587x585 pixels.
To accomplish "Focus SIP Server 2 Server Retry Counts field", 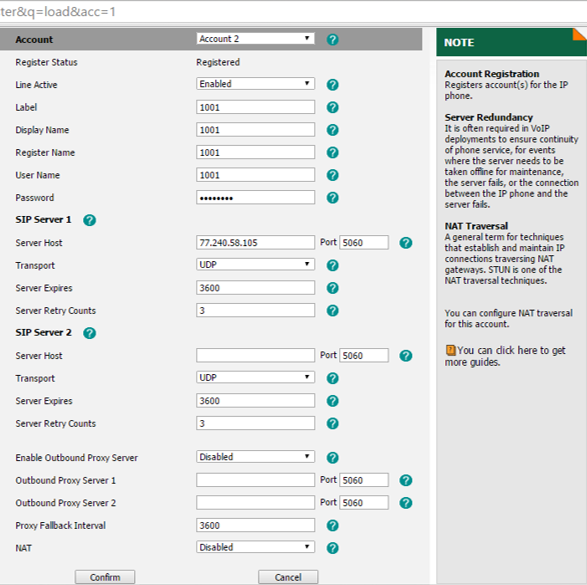I will point(255,423).
